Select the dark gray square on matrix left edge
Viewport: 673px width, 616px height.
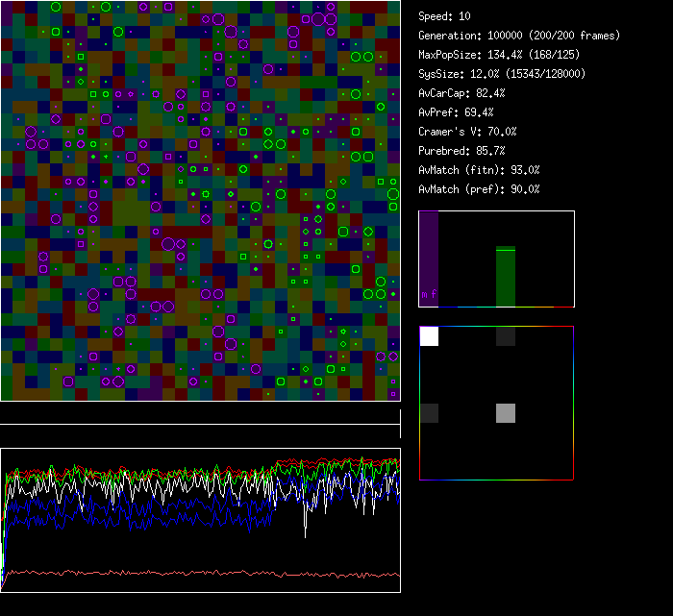(x=429, y=413)
